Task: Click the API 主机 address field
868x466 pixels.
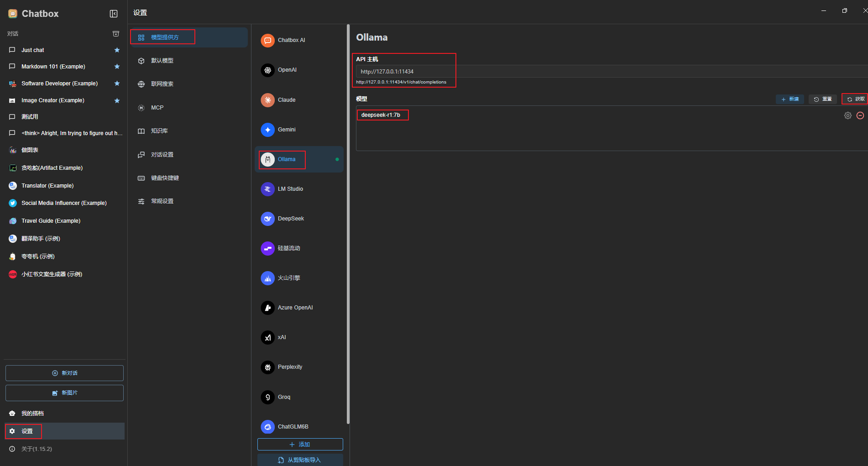Action: pyautogui.click(x=612, y=72)
